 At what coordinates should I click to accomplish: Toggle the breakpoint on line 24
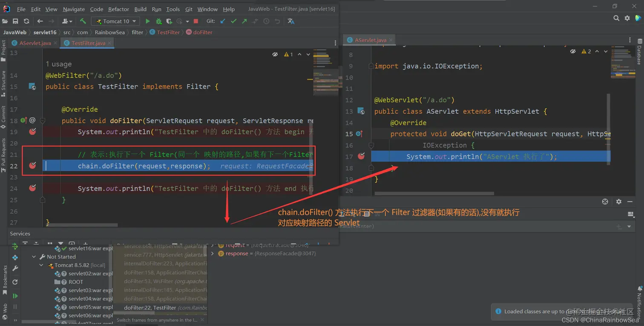[x=32, y=188]
